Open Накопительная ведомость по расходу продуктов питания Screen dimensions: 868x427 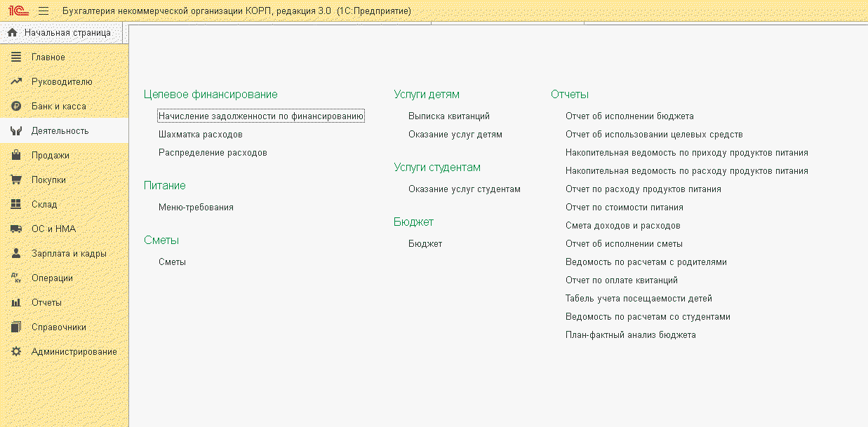coord(687,170)
